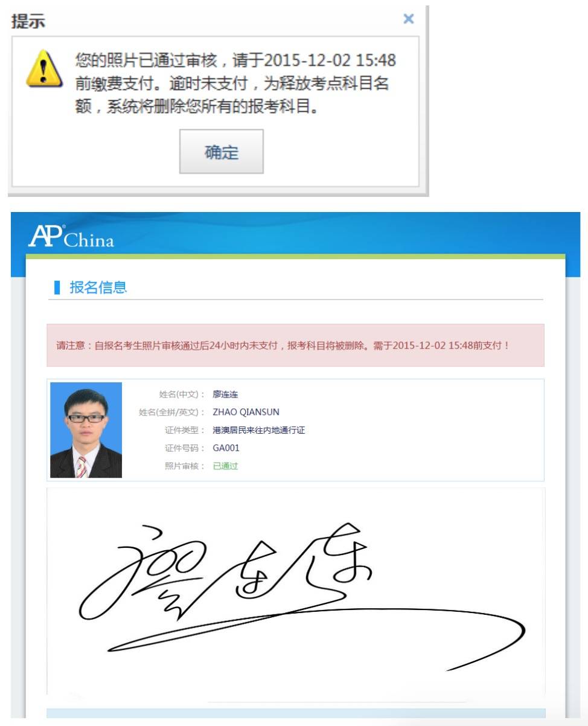Click the name ZHAO QIANSUN
The image size is (588, 726).
[246, 413]
